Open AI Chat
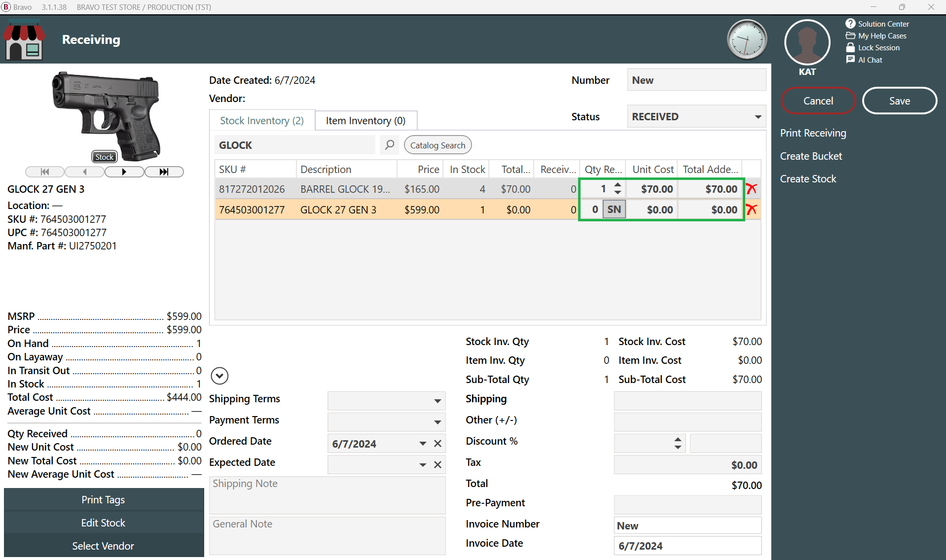 pyautogui.click(x=864, y=60)
